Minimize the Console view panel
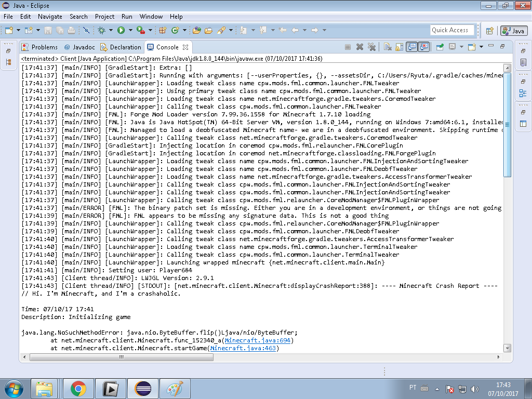 point(491,46)
